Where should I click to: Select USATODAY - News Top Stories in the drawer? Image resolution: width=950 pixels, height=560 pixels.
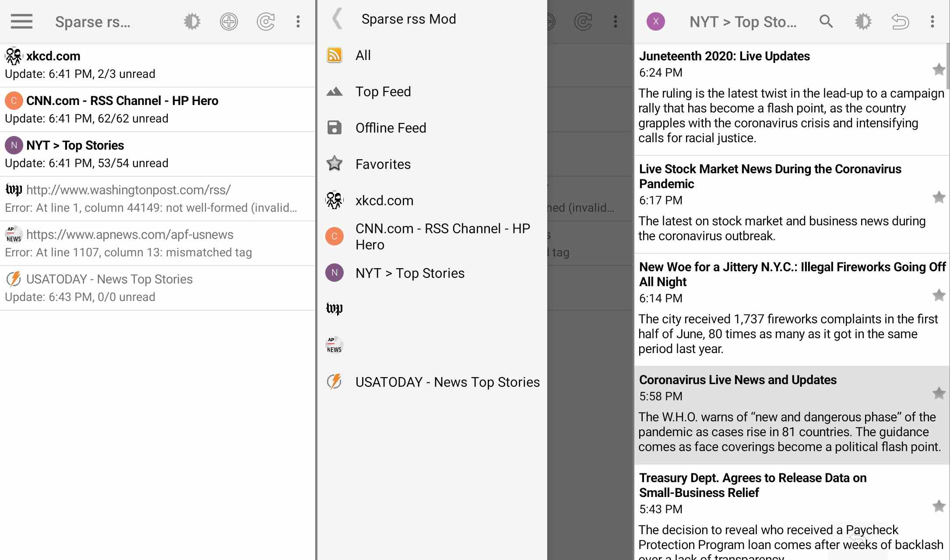coord(432,382)
